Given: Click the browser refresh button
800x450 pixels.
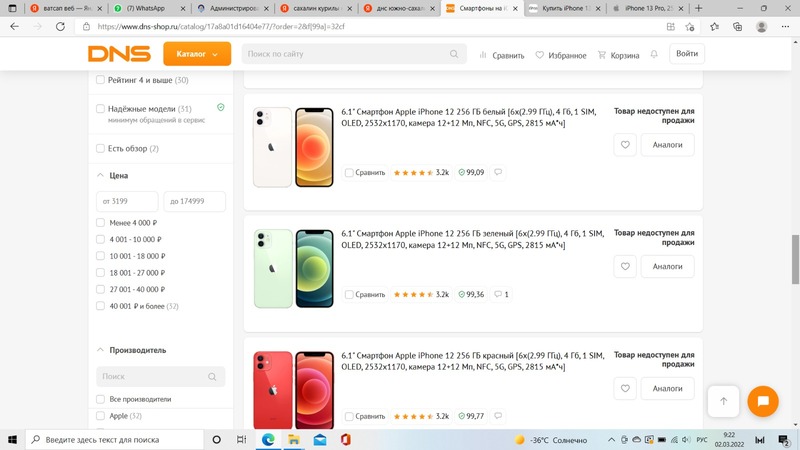Looking at the screenshot, I should [60, 27].
